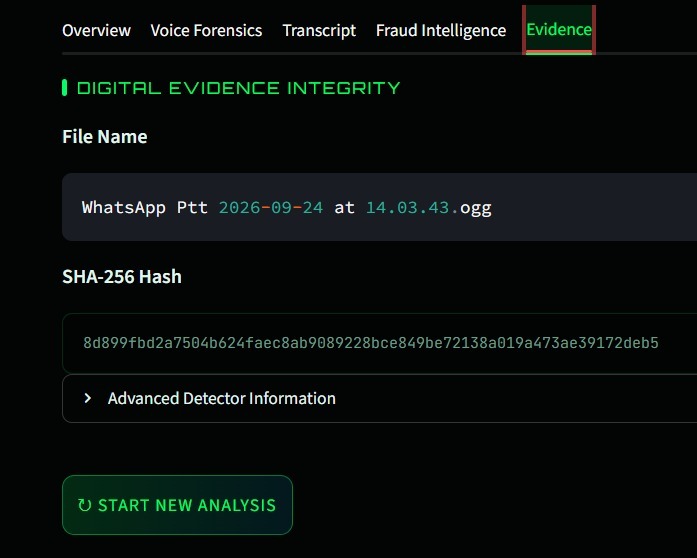The width and height of the screenshot is (697, 558).
Task: Click the refresh icon in Start New Analysis
Action: 84,505
